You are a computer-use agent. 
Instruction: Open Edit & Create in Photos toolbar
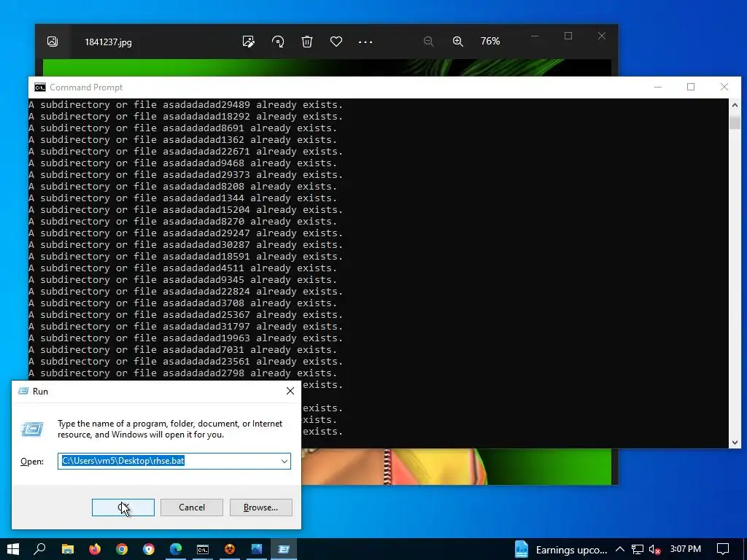pyautogui.click(x=248, y=42)
